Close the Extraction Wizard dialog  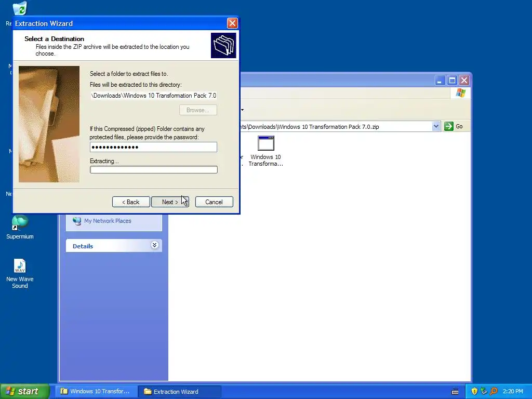[x=232, y=23]
